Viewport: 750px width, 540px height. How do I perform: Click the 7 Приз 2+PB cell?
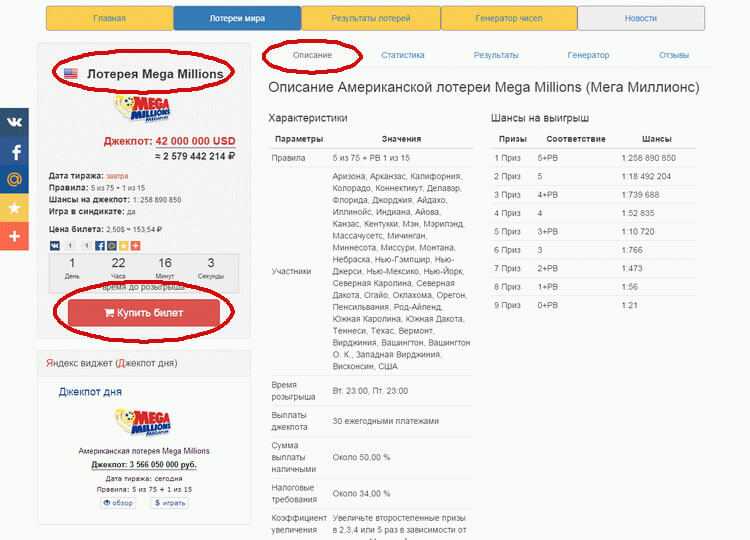tap(548, 268)
